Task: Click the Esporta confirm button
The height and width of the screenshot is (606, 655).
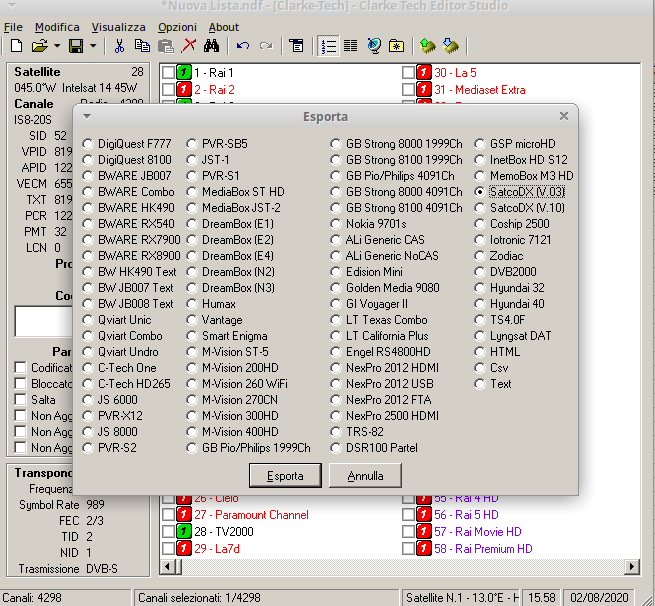Action: click(285, 475)
